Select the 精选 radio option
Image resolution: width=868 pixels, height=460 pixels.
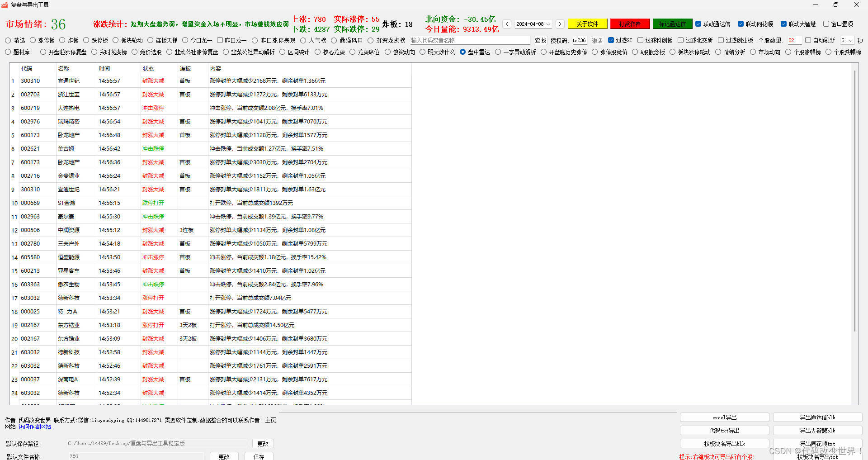[x=8, y=40]
